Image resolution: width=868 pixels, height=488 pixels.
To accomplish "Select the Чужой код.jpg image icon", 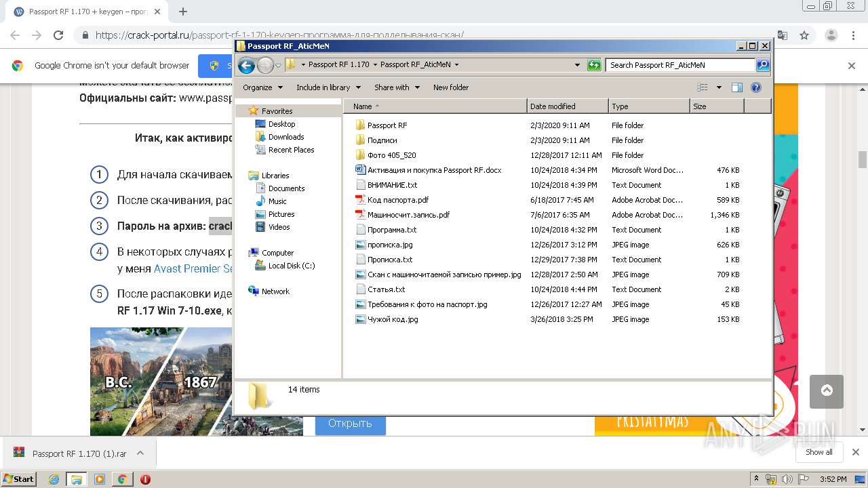I will tap(360, 319).
